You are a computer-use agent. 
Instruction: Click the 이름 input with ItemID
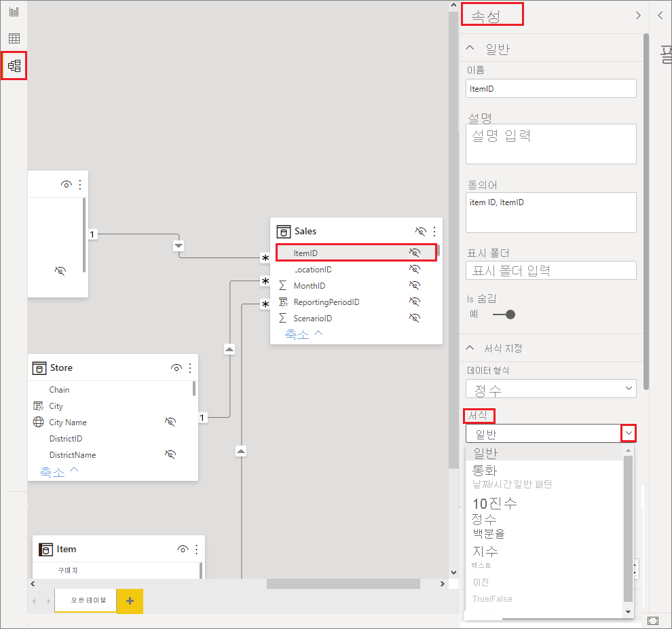click(x=551, y=89)
